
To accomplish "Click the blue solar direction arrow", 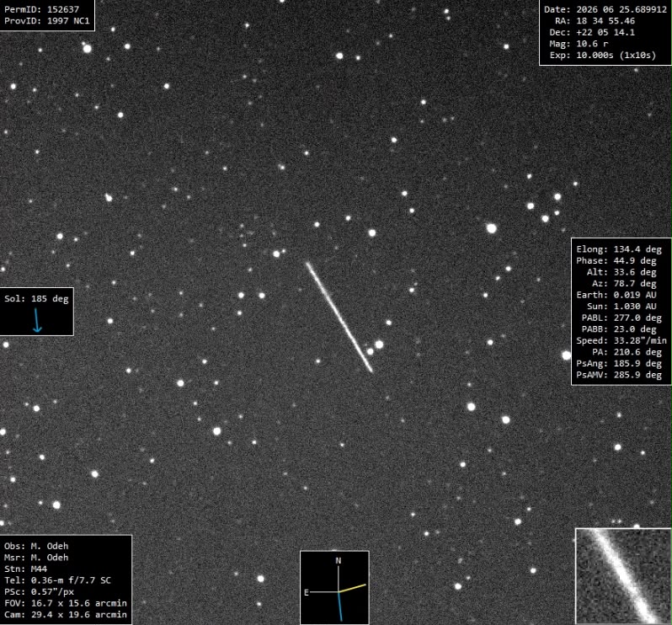I will (x=37, y=320).
